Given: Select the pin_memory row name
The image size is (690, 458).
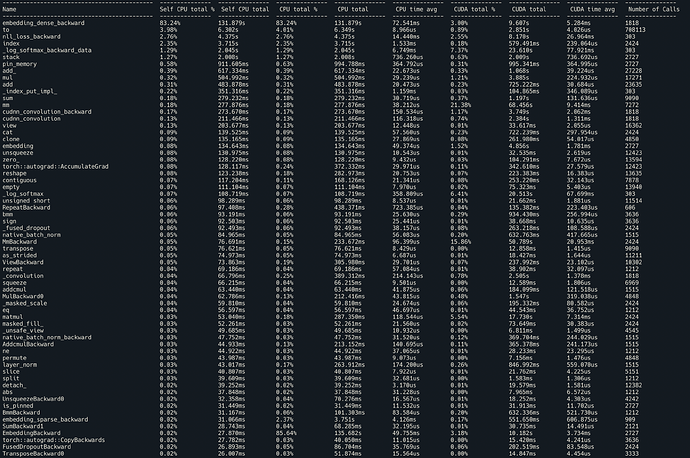Looking at the screenshot, I should point(20,64).
